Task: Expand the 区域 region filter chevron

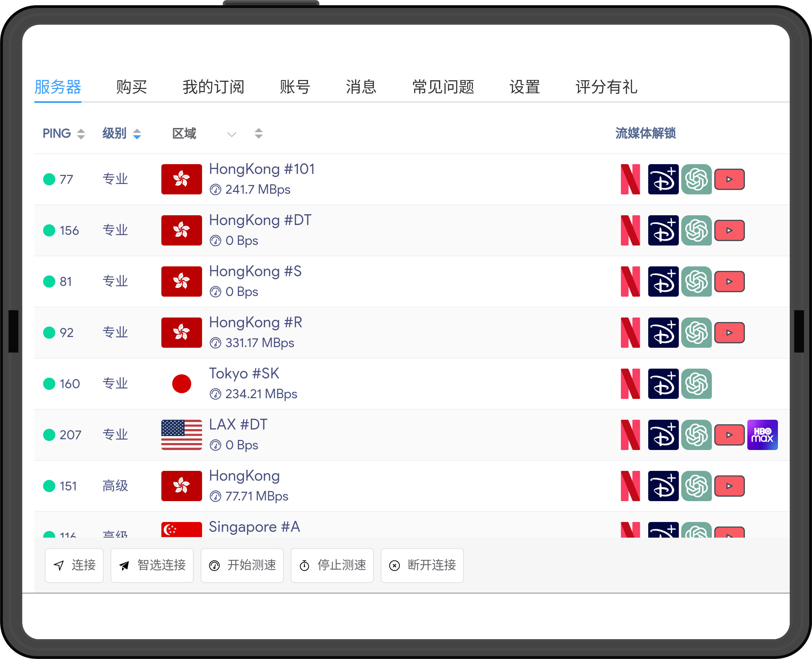Action: pos(232,134)
